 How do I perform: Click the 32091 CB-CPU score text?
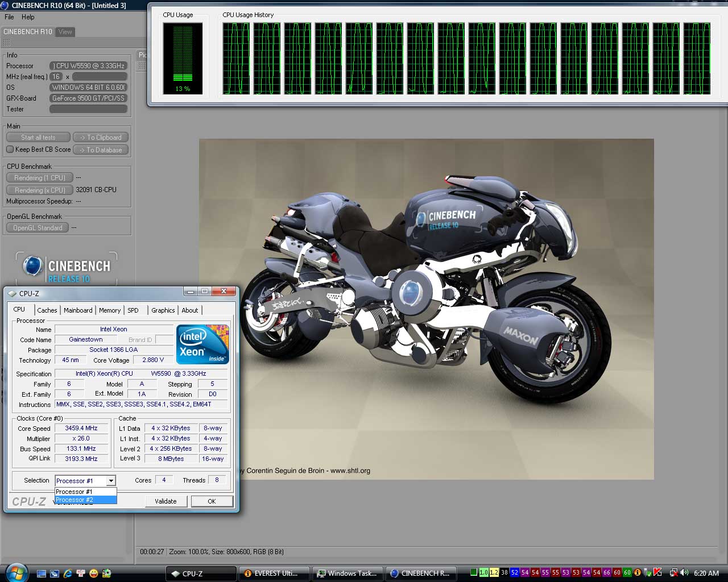(x=96, y=190)
